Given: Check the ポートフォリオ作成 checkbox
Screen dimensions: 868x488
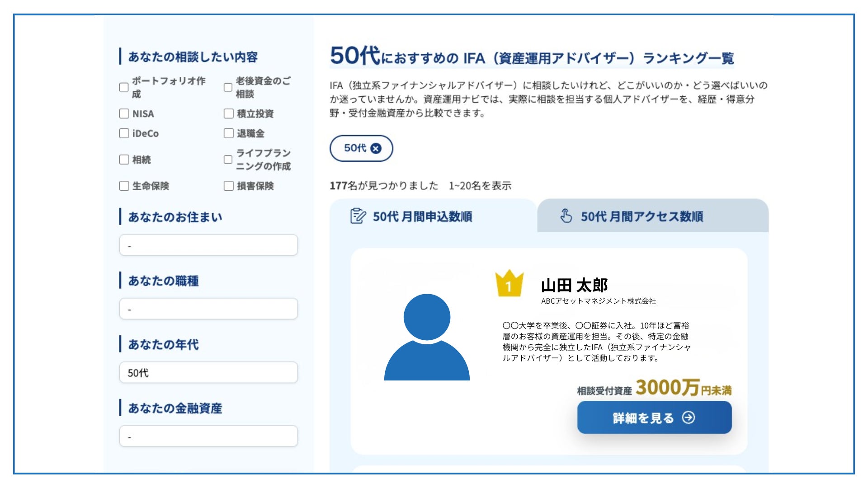Looking at the screenshot, I should [x=124, y=87].
